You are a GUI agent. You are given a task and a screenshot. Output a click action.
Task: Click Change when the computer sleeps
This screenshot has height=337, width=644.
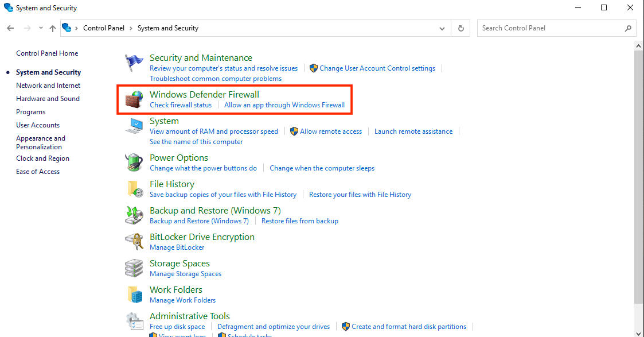[322, 168]
